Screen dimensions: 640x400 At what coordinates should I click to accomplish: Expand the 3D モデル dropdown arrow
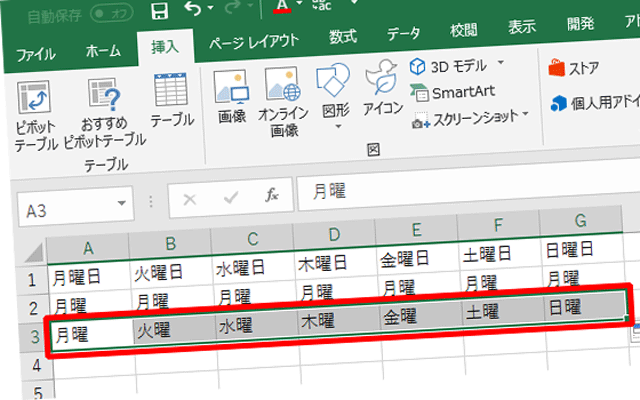500,62
